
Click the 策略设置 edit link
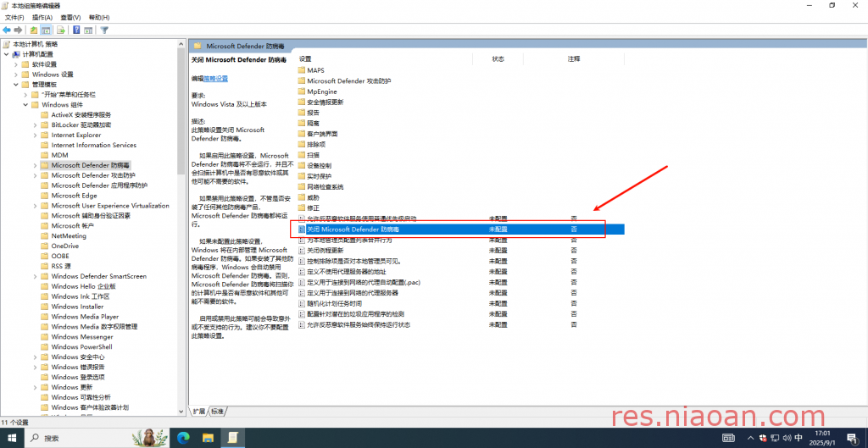[216, 79]
